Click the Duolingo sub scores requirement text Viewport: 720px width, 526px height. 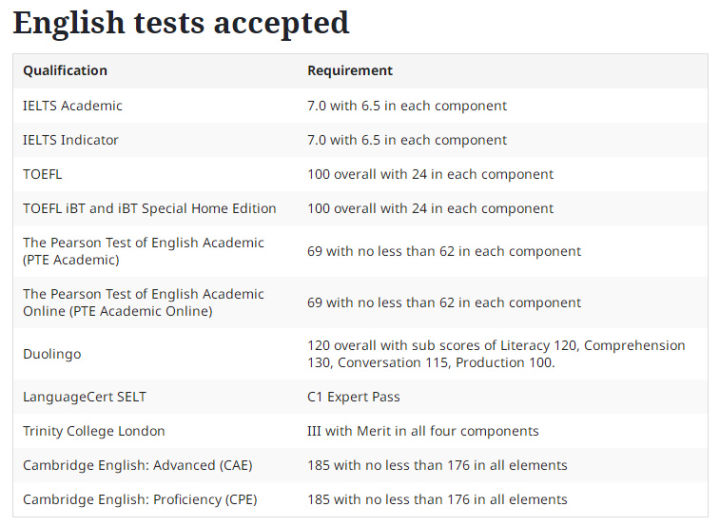point(496,354)
